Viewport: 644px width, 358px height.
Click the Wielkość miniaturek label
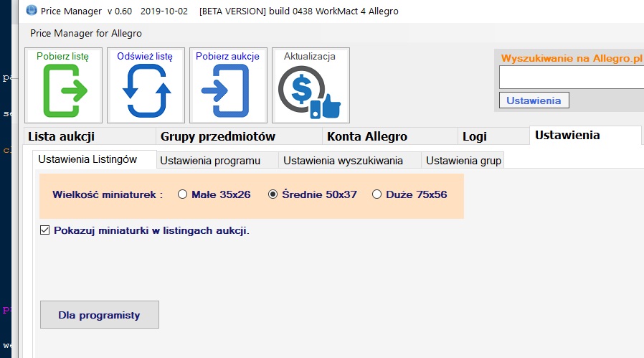[108, 194]
